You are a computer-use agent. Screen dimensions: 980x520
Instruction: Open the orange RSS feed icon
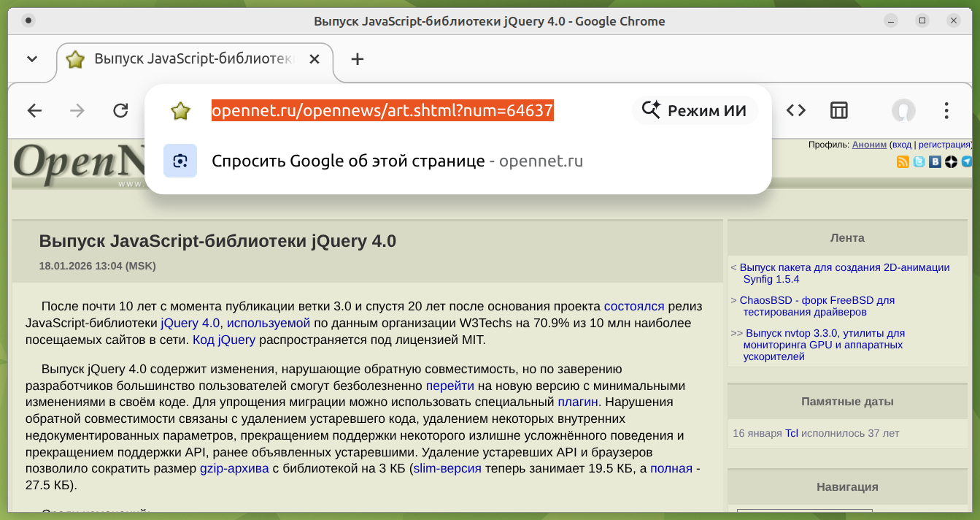(x=903, y=162)
